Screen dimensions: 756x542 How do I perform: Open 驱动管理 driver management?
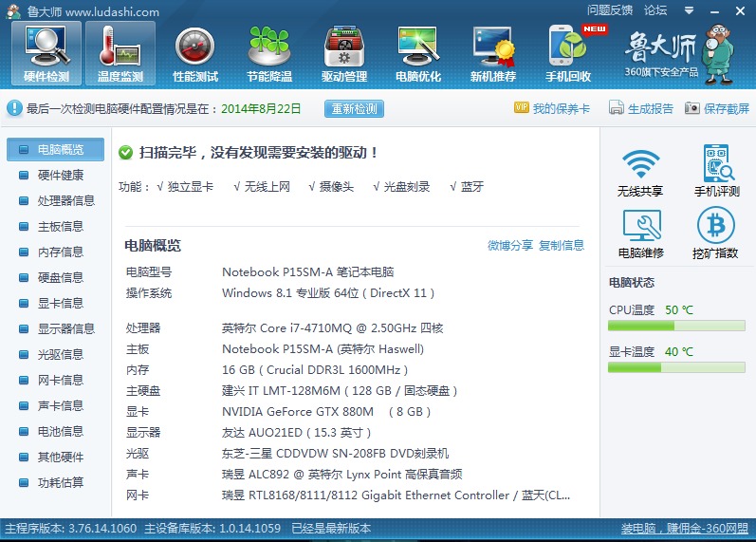tap(344, 55)
